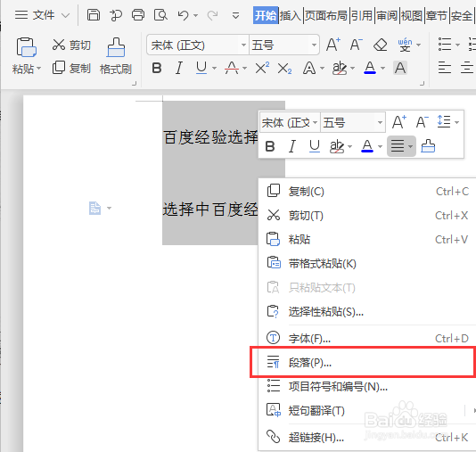476x452 pixels.
Task: Click the format painter icon in mini toolbar
Action: tap(428, 146)
